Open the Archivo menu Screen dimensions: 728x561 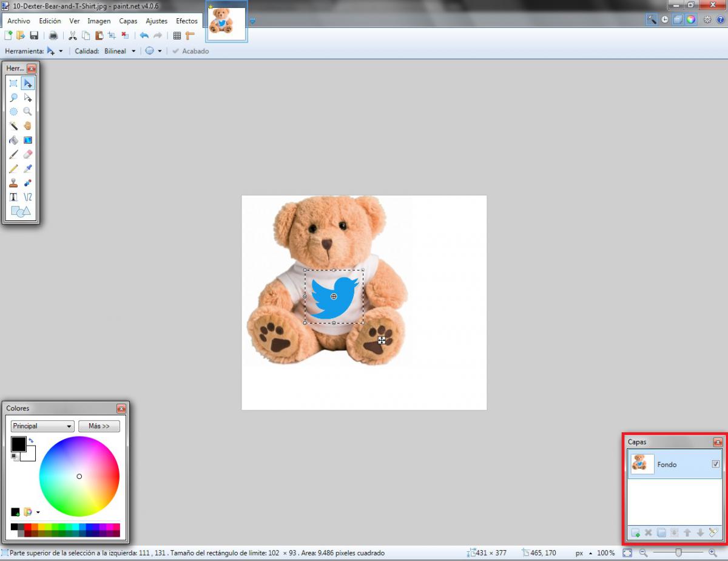click(x=18, y=21)
